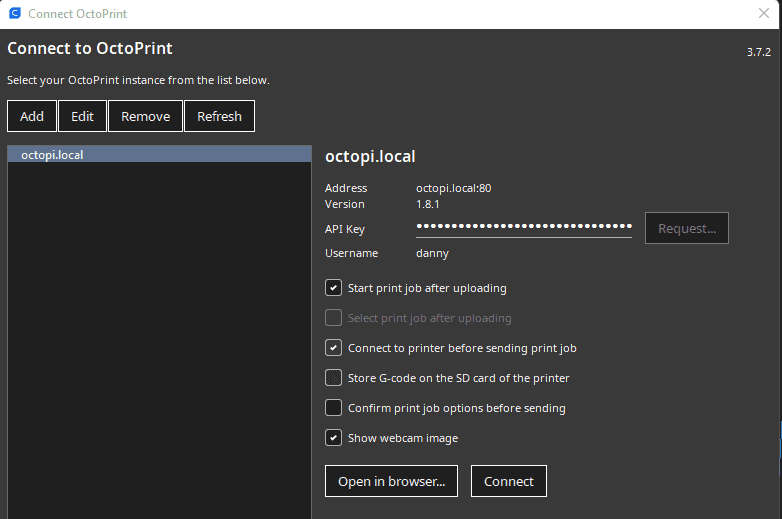
Task: Click the Connect OctoPrint window title
Action: point(78,14)
